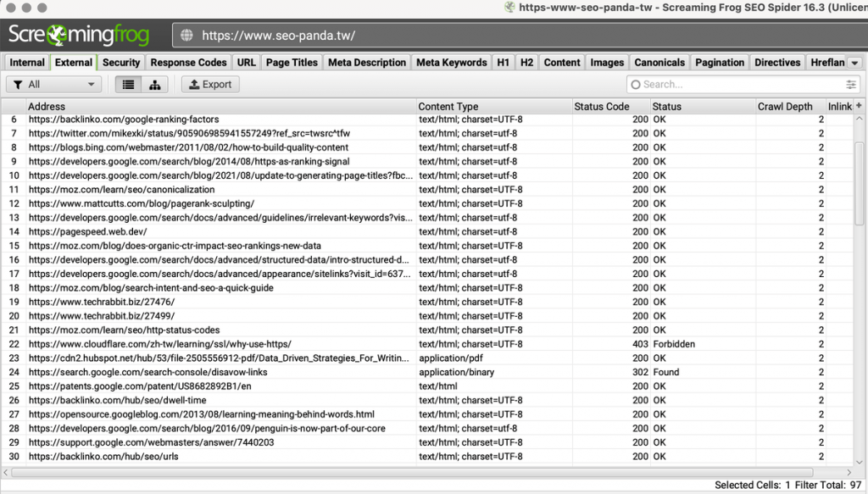Sort by the Crawl Depth column header

(x=791, y=106)
